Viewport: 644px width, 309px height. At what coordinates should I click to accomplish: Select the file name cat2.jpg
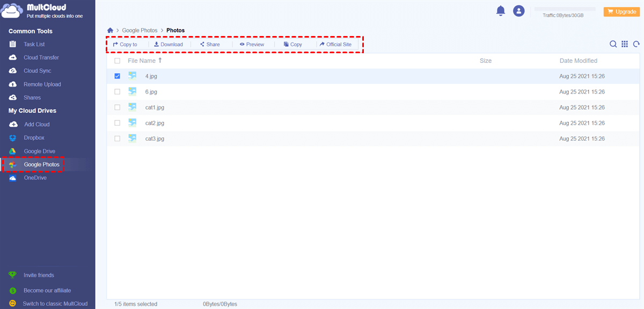[155, 123]
